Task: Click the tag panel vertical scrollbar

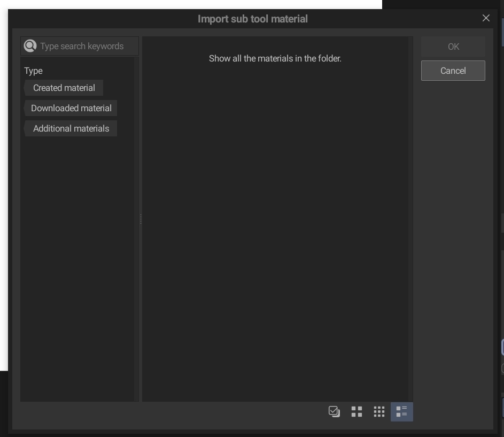Action: pos(137,229)
